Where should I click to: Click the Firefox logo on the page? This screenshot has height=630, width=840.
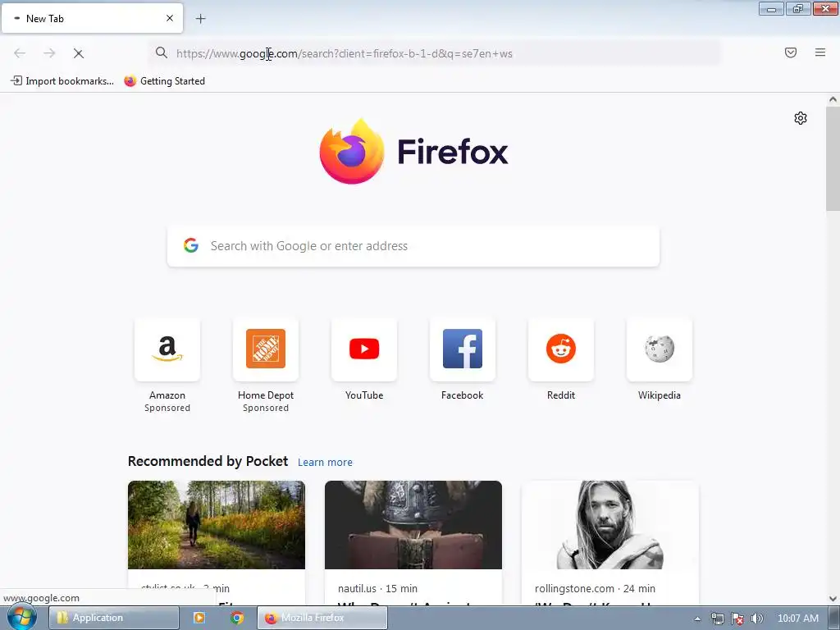click(413, 151)
